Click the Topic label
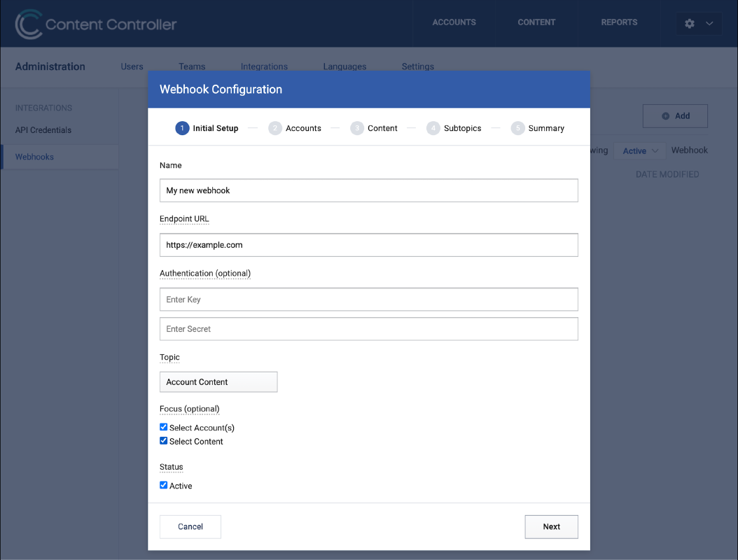The image size is (738, 560). (169, 357)
